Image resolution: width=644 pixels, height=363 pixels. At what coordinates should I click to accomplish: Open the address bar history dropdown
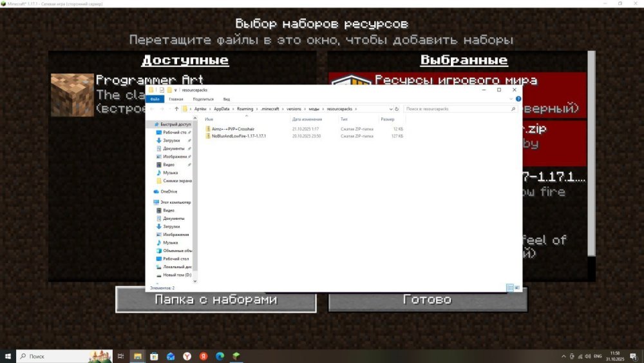[x=391, y=109]
